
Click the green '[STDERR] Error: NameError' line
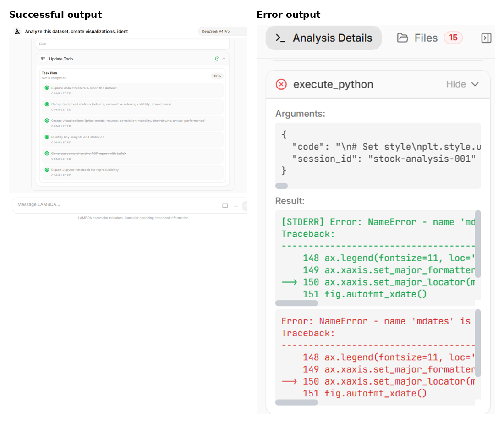tap(378, 222)
